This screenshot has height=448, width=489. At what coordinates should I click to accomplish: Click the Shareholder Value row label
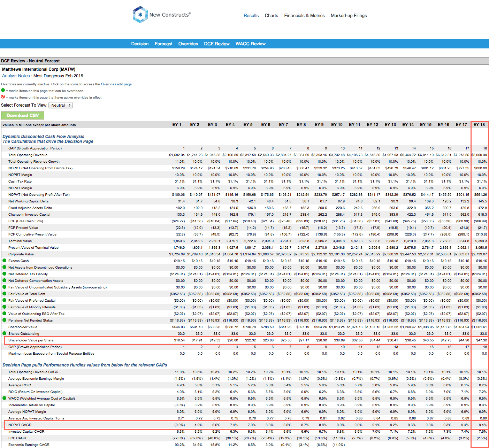pos(23,327)
